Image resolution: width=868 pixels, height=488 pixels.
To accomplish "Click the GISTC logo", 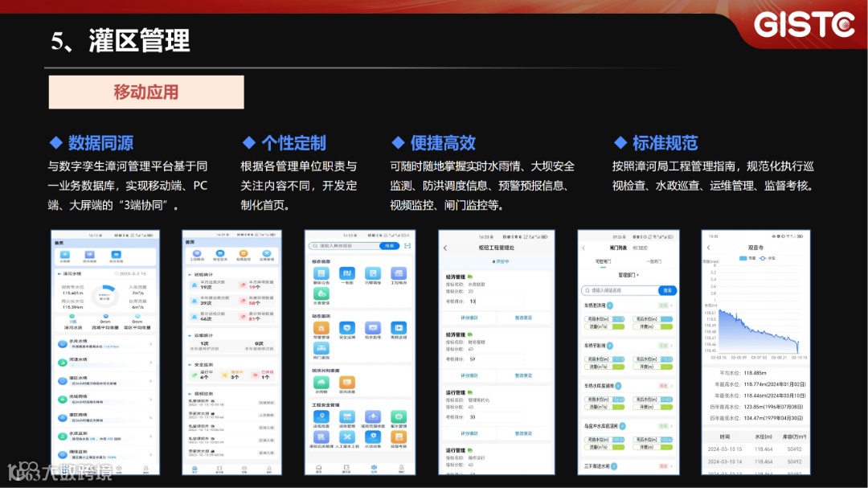I will click(805, 26).
